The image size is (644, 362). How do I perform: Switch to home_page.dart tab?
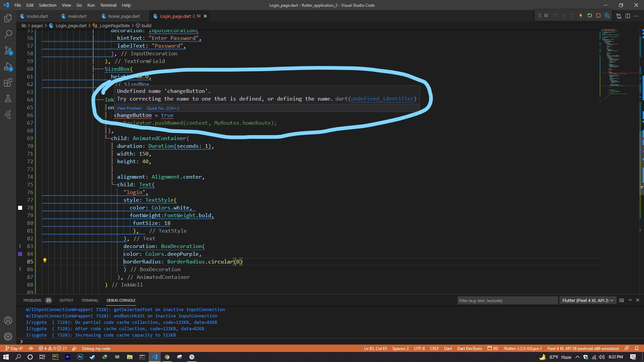(124, 16)
